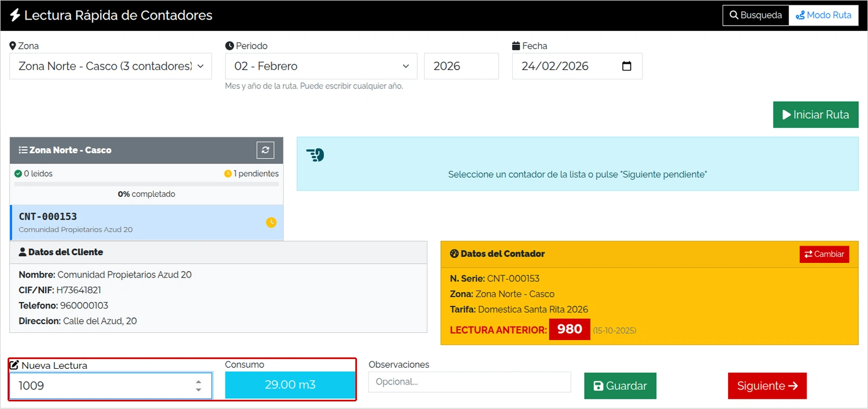
Task: Switch to Modo Ruta
Action: click(824, 15)
